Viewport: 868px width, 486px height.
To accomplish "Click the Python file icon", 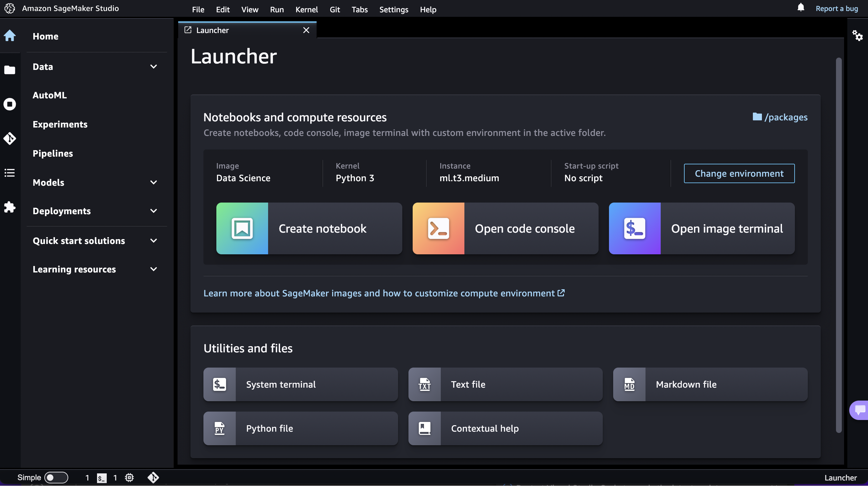I will [219, 428].
